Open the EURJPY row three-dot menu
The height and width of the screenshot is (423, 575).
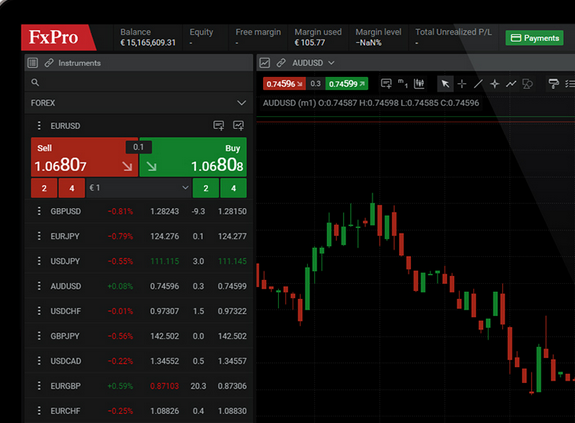click(39, 236)
